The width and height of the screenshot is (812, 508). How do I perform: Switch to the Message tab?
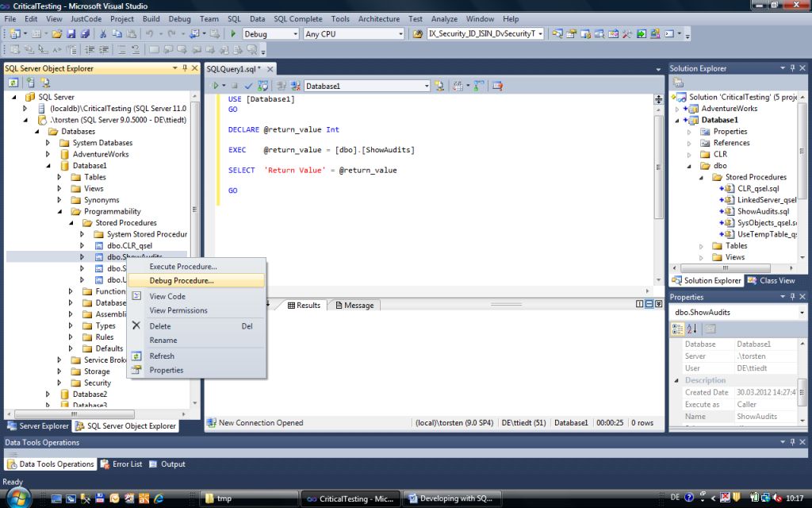(354, 306)
